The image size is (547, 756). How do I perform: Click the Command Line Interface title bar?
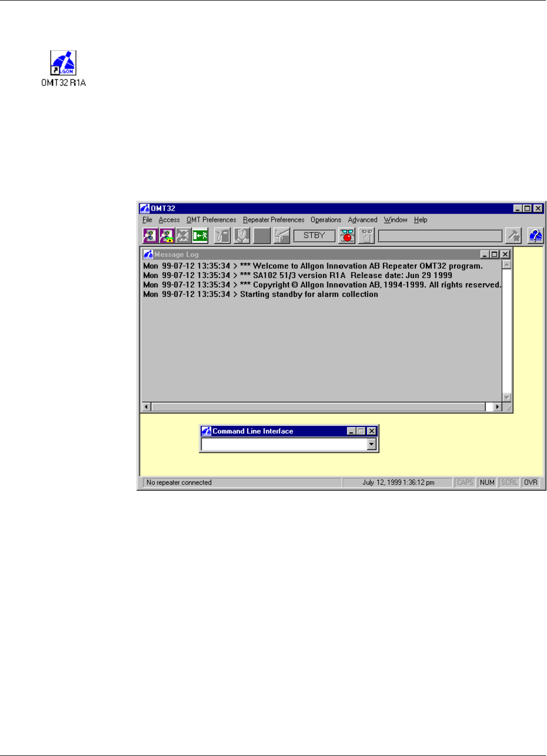coord(289,431)
